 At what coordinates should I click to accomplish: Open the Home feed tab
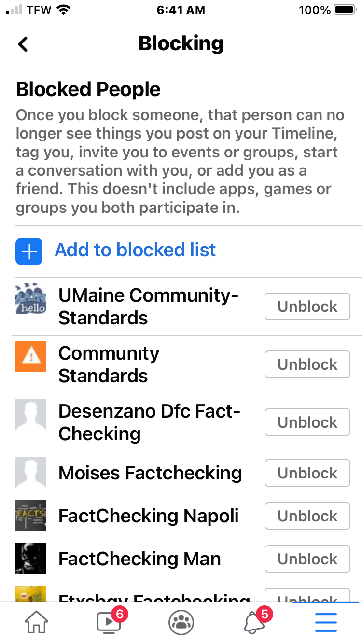[36, 623]
